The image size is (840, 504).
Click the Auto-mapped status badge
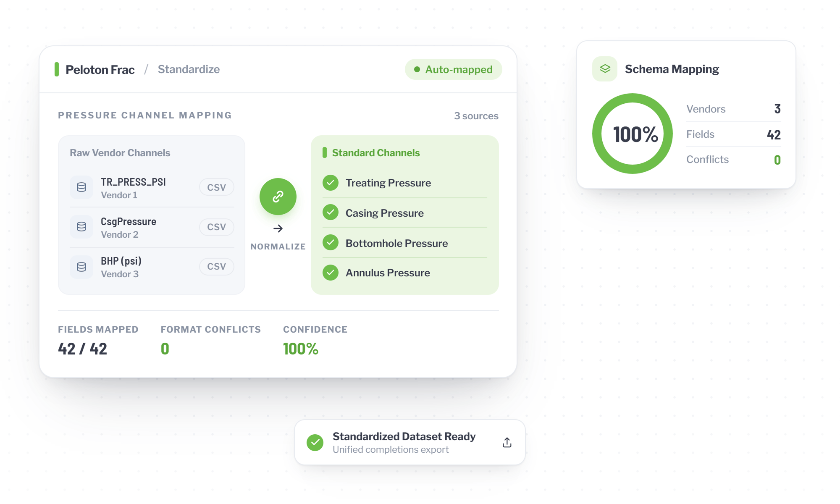(453, 69)
